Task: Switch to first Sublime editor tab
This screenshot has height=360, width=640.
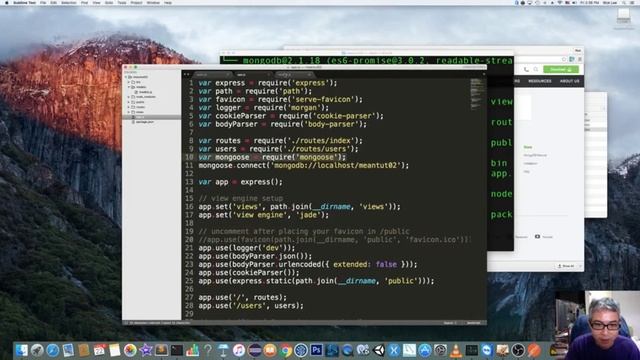Action: (213, 75)
